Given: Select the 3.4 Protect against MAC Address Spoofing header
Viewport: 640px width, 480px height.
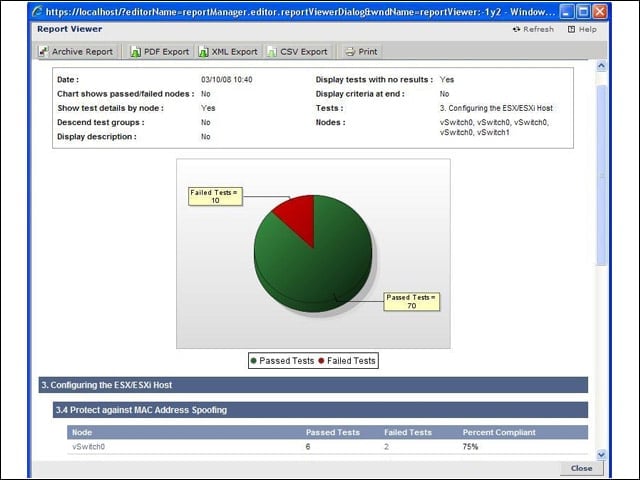Looking at the screenshot, I should coord(320,410).
